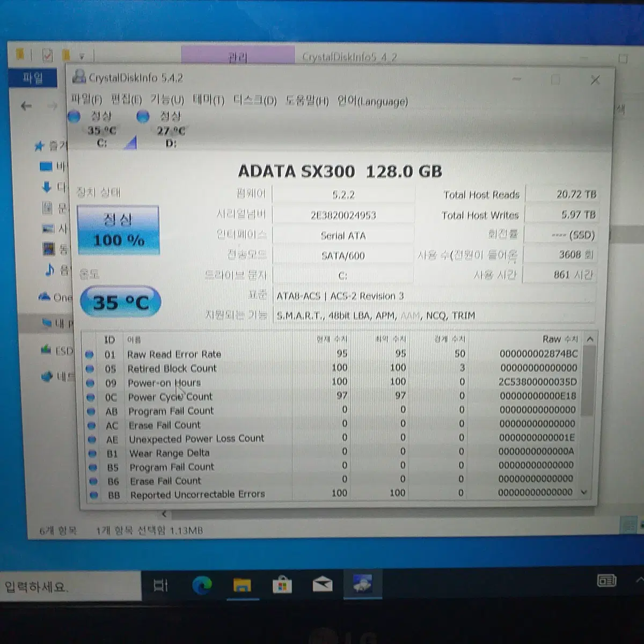The height and width of the screenshot is (644, 644).
Task: Open the 기능(U) menu
Action: 167,99
